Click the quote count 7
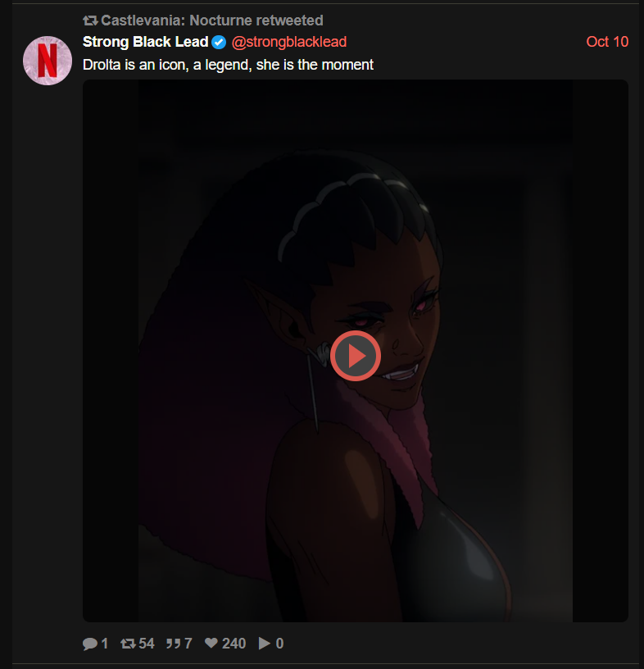644x669 pixels. 188,644
